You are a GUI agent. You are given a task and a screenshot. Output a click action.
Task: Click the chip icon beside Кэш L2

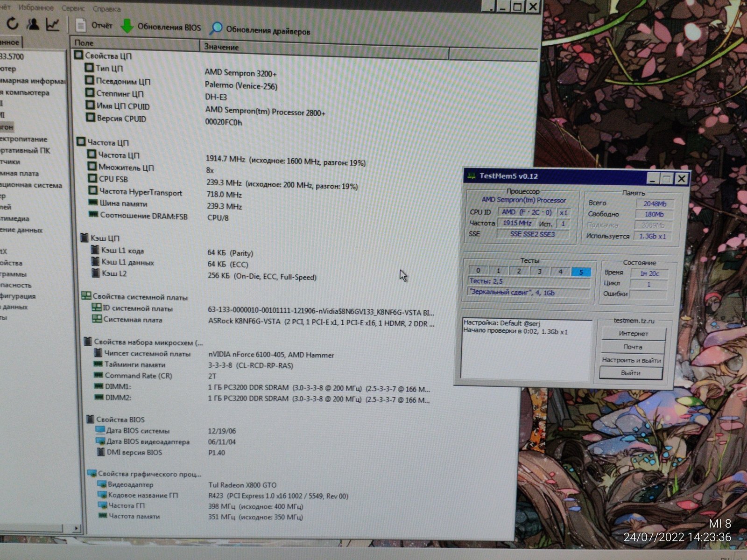[x=95, y=273]
